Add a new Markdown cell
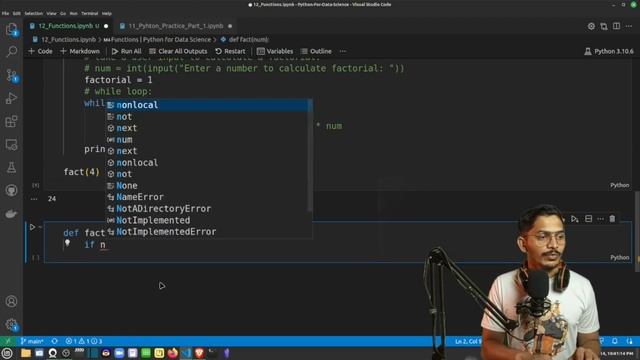The width and height of the screenshot is (640, 360). point(80,51)
